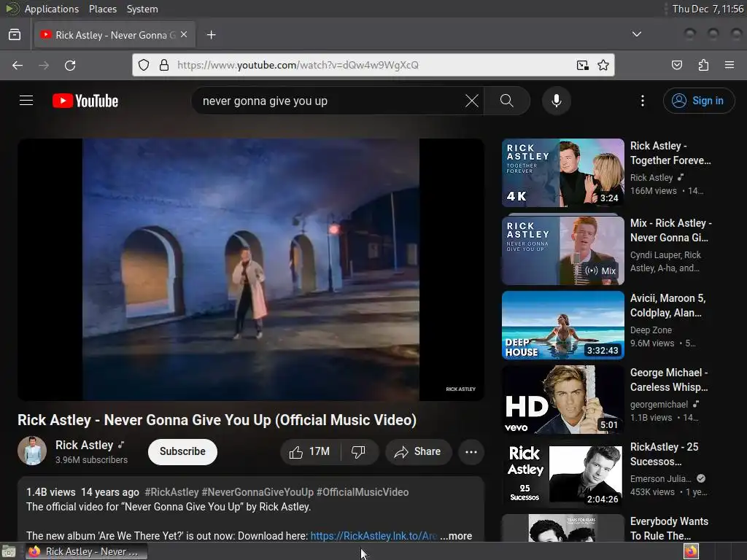The width and height of the screenshot is (747, 560).
Task: Open the YouTube guide hamburger menu
Action: click(26, 101)
